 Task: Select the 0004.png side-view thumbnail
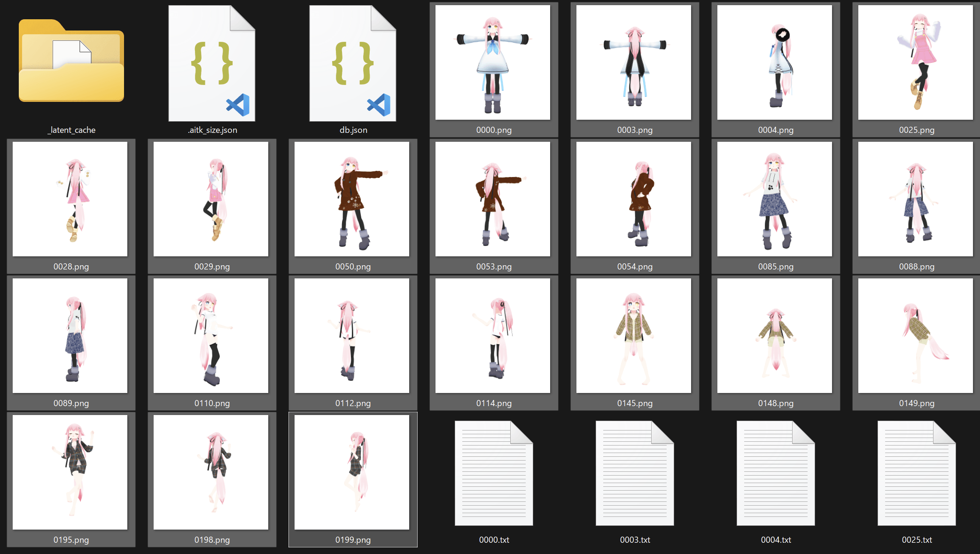(x=775, y=62)
